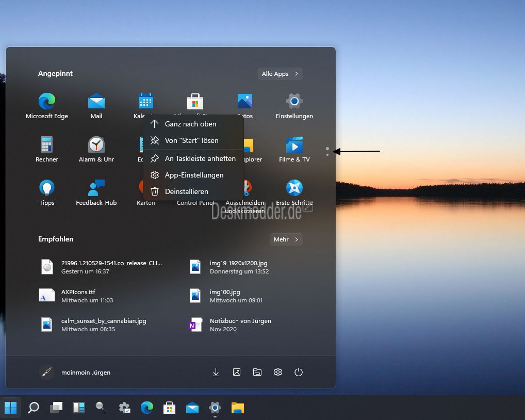Open user account 'moinmoin Jürgen'

75,373
